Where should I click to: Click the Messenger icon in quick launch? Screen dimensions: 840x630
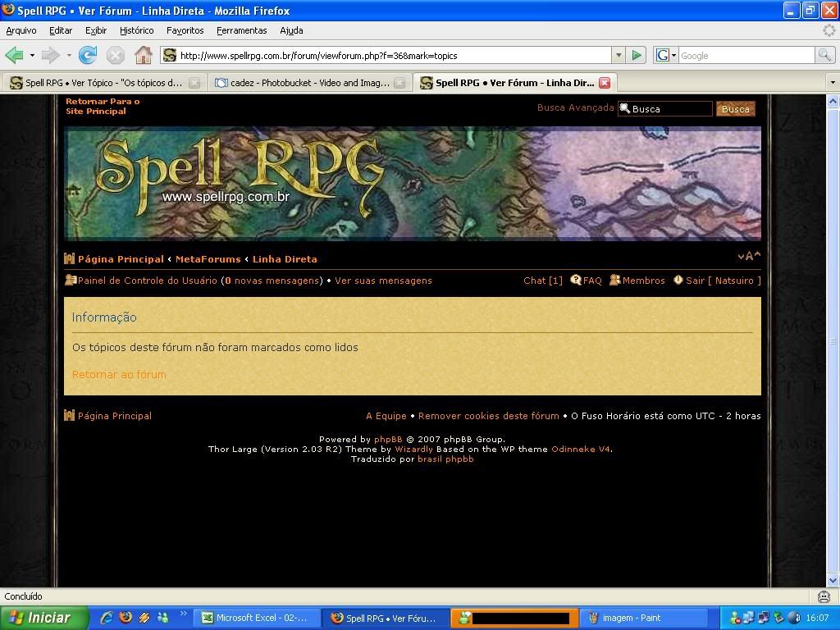pos(163,618)
